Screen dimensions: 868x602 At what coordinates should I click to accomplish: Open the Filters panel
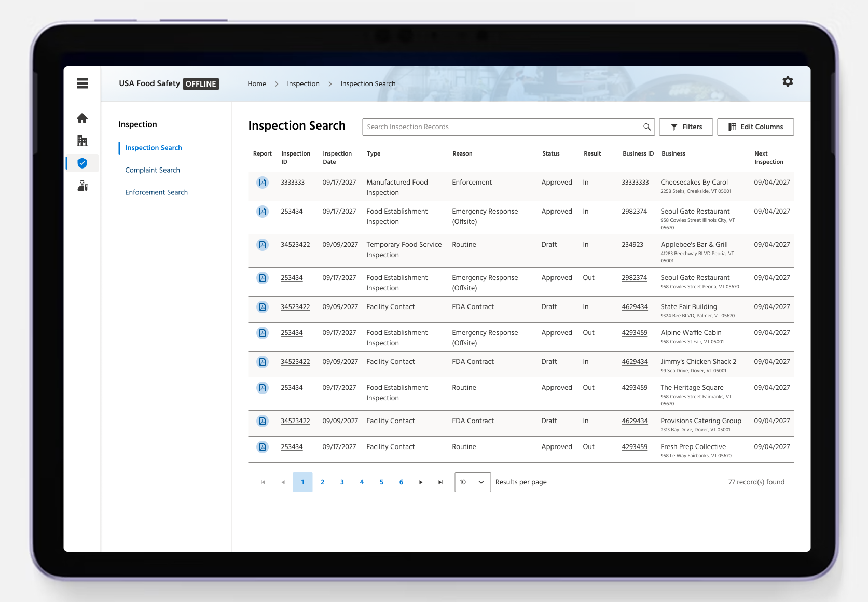[686, 127]
